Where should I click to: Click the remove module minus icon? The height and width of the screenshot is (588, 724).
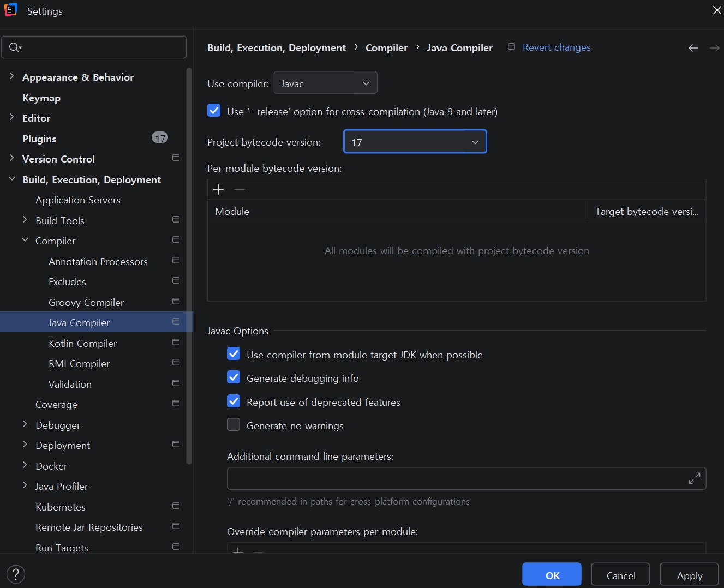(x=240, y=189)
